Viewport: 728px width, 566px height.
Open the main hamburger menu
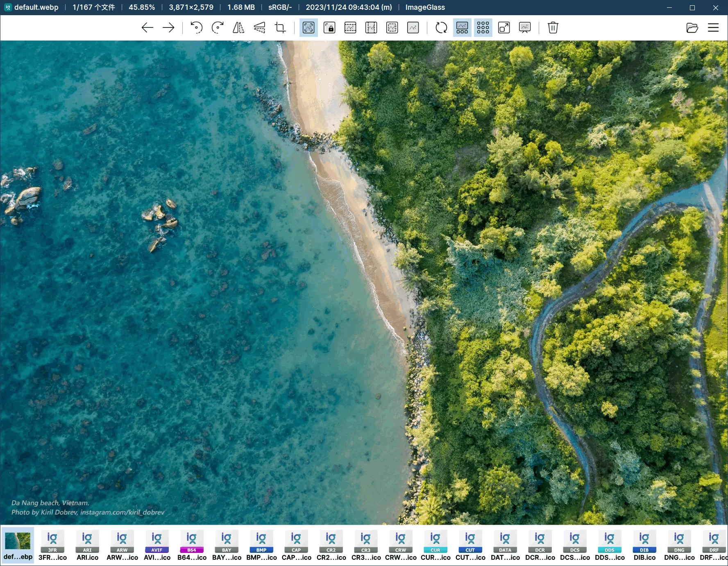tap(713, 28)
